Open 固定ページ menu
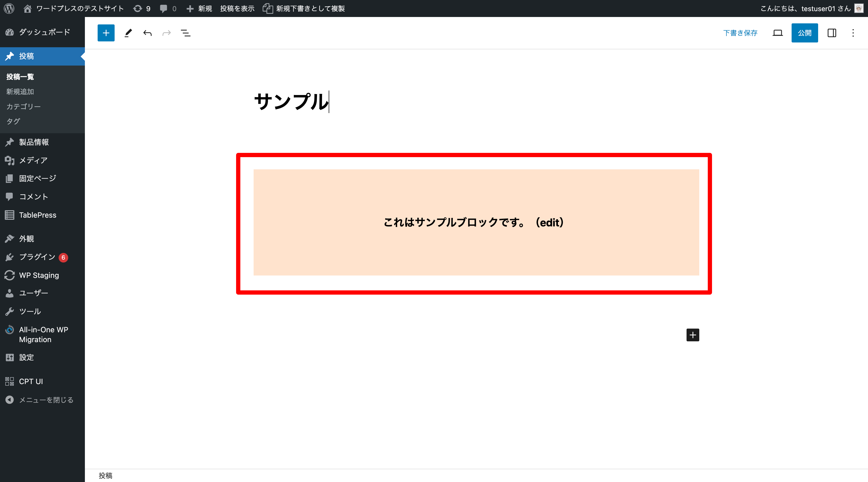 [x=42, y=178]
